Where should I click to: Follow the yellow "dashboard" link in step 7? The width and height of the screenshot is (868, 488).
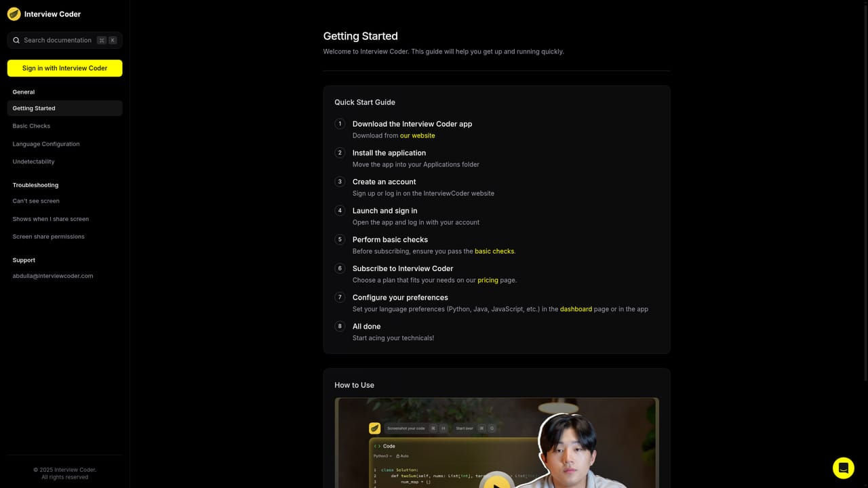pos(576,309)
